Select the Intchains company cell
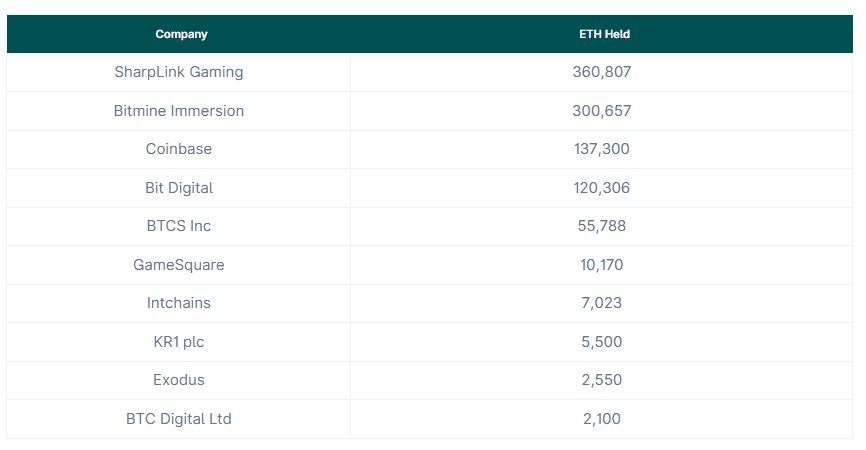 (179, 303)
